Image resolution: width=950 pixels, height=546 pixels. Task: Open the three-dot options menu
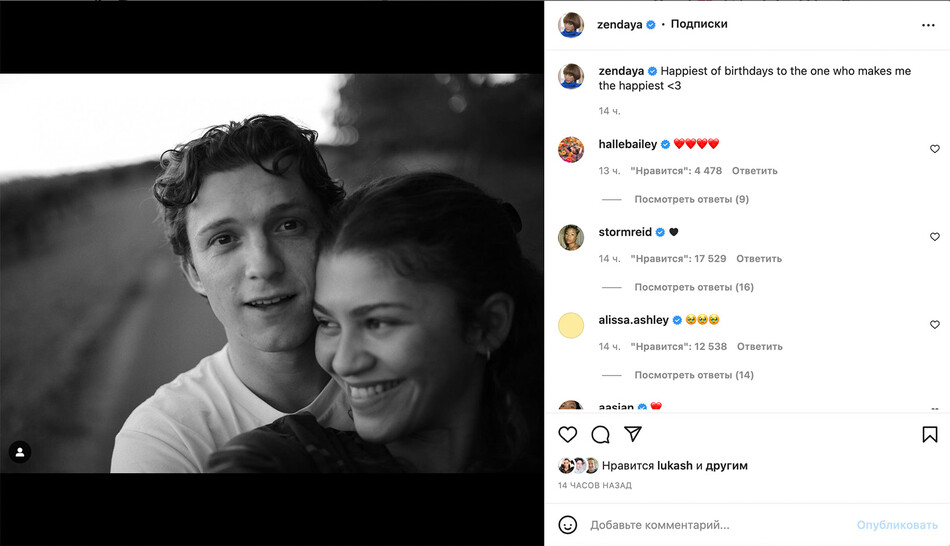(x=928, y=25)
